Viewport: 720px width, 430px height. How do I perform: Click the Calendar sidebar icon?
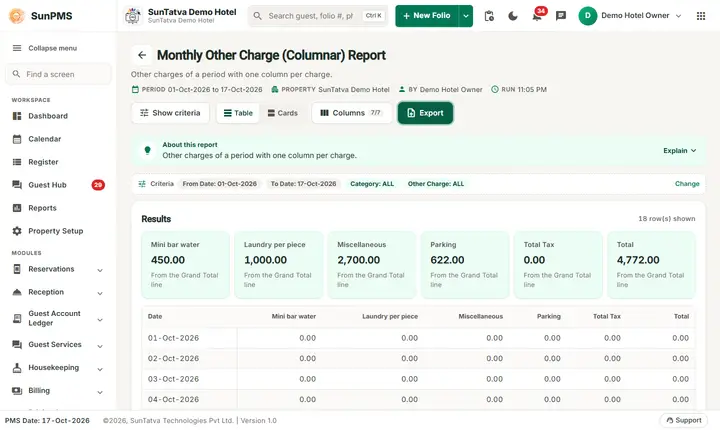click(17, 139)
